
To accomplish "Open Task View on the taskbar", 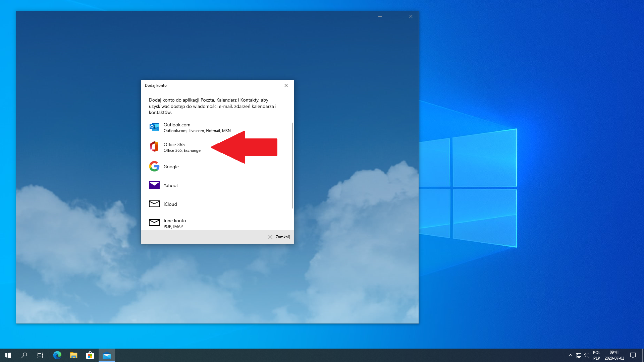I will (x=40, y=355).
